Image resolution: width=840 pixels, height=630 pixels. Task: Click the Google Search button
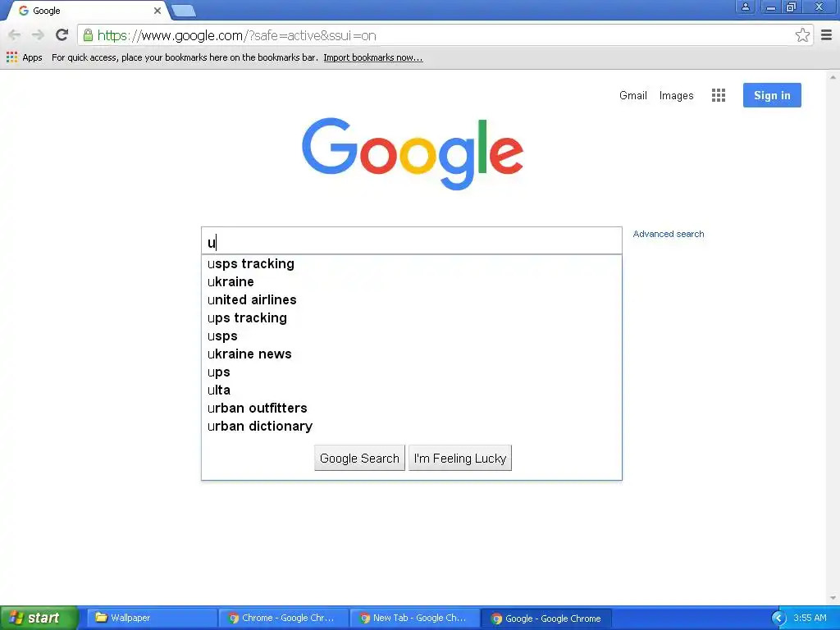click(x=359, y=458)
